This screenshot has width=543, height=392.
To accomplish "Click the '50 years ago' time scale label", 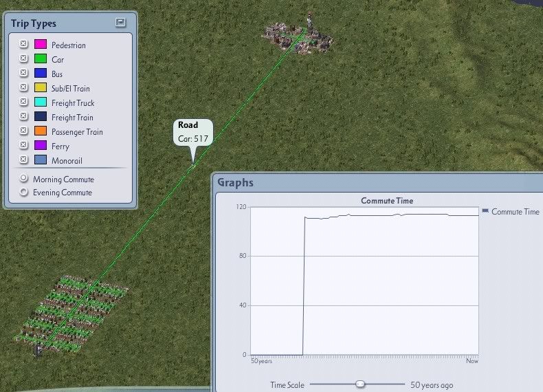I will (x=432, y=385).
